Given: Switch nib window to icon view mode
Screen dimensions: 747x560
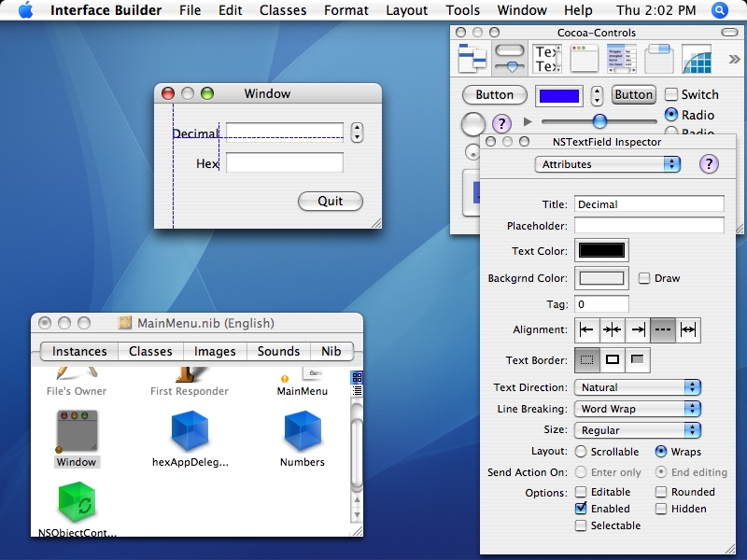Looking at the screenshot, I should (x=357, y=378).
